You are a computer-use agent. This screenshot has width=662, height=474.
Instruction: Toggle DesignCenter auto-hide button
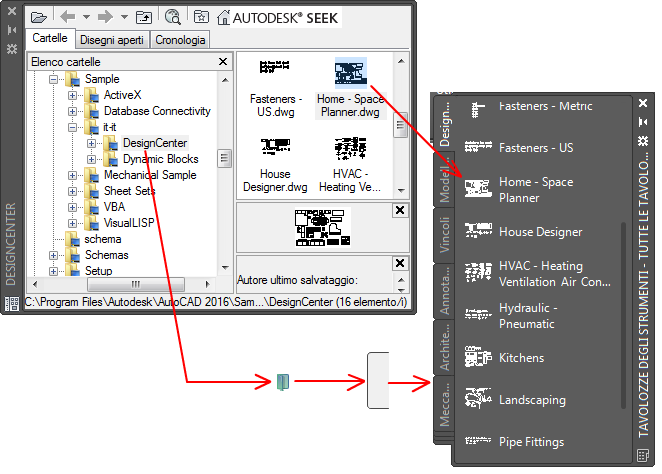[12, 30]
